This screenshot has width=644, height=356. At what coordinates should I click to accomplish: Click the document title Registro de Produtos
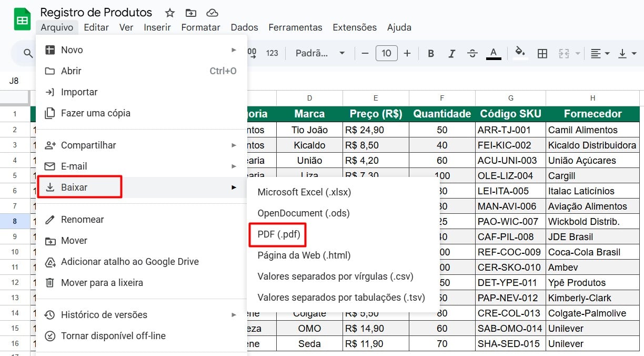click(x=96, y=13)
